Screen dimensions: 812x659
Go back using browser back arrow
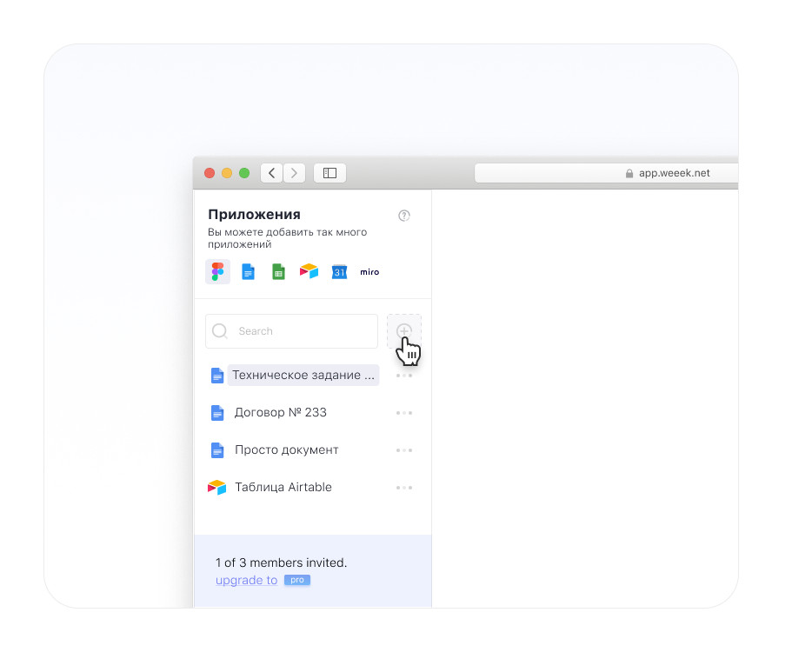(x=272, y=173)
